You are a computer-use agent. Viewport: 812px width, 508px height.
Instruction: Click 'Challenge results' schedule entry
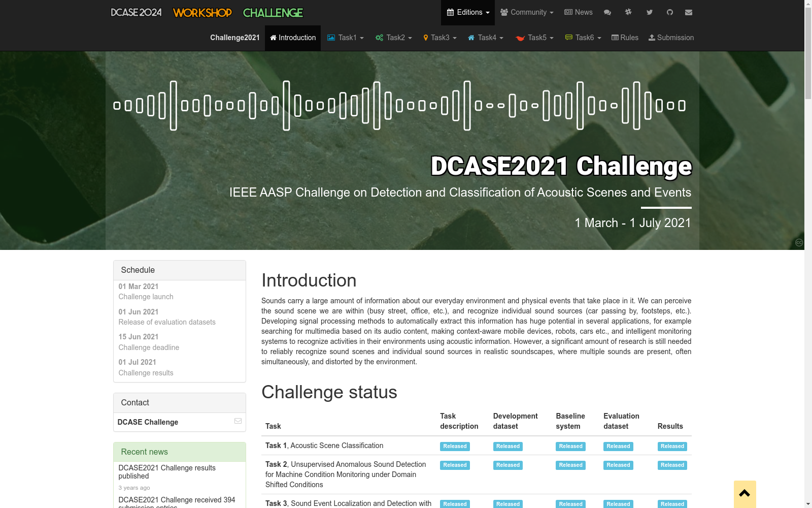point(146,373)
